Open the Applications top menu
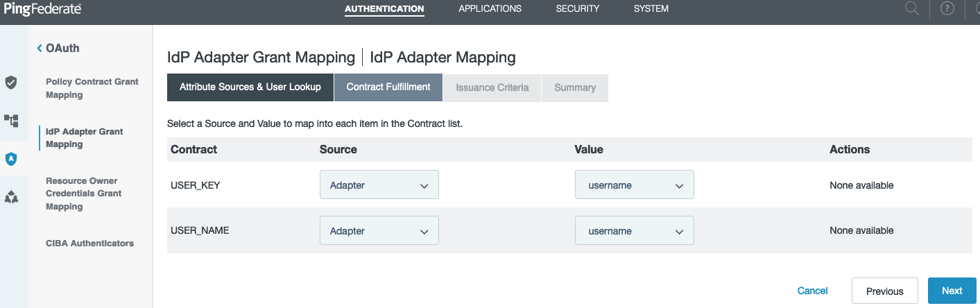The width and height of the screenshot is (980, 308). (x=490, y=9)
